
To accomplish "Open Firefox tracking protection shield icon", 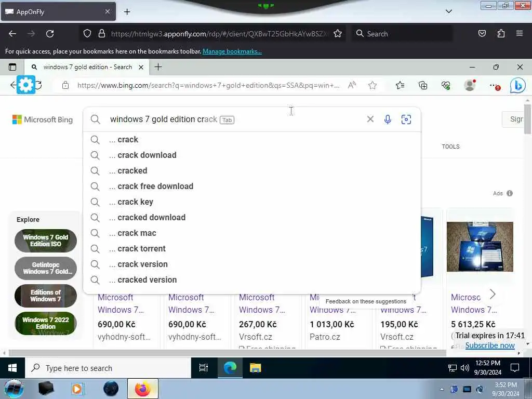I will pyautogui.click(x=87, y=34).
